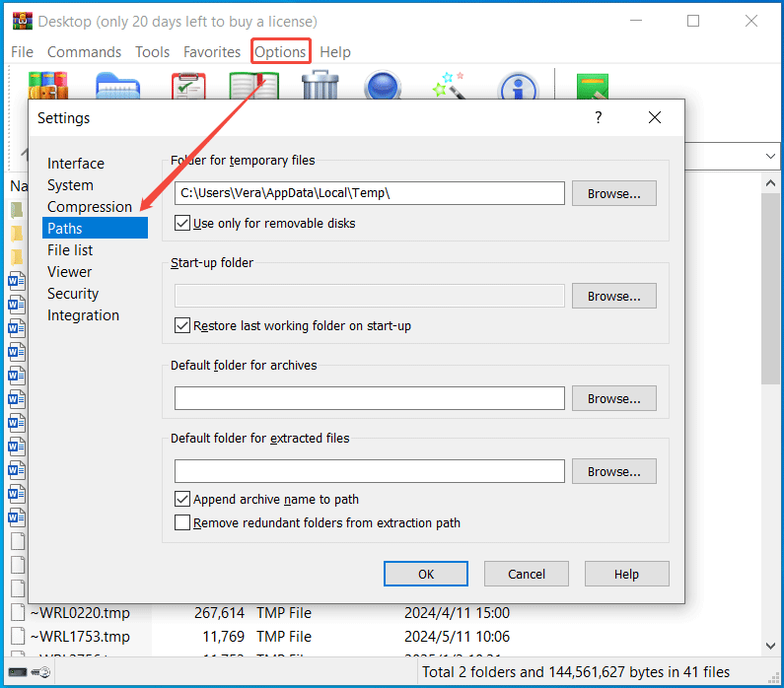Click the Default folder for archives field
Image resolution: width=784 pixels, height=688 pixels.
tap(370, 398)
